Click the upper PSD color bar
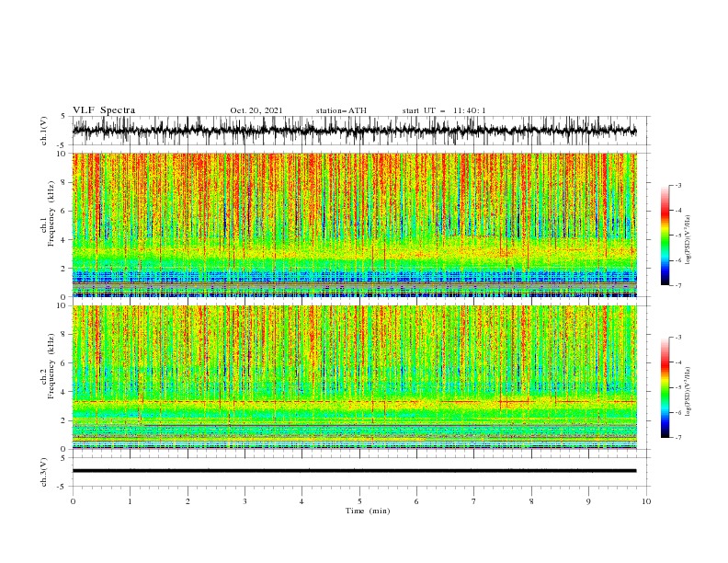Viewport: 728px width, 563px height. click(x=665, y=236)
